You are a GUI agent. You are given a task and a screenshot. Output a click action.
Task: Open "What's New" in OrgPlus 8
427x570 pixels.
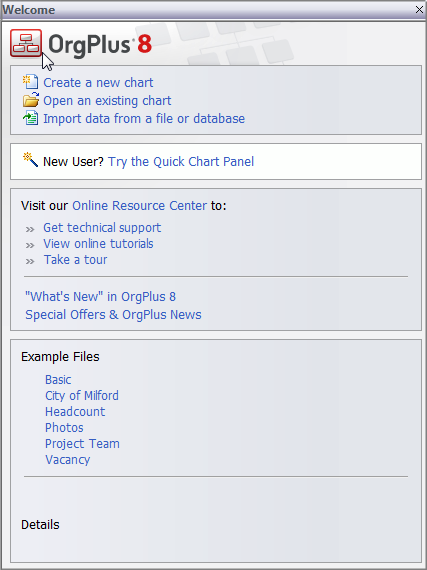pyautogui.click(x=100, y=297)
